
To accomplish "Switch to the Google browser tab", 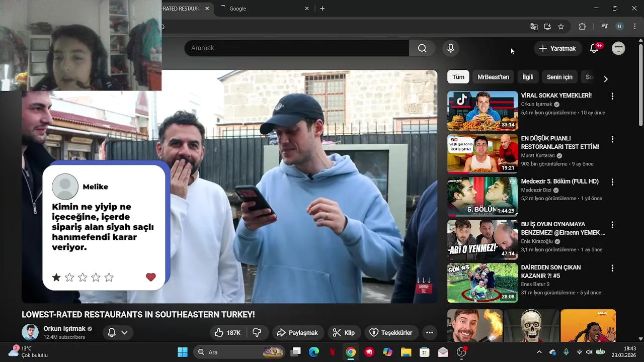I will pyautogui.click(x=265, y=9).
